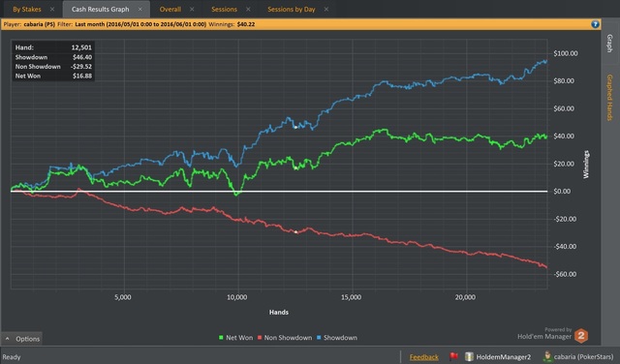Toggle the Showdown legend series
Viewport: 620px width, 364px height.
[x=337, y=338]
